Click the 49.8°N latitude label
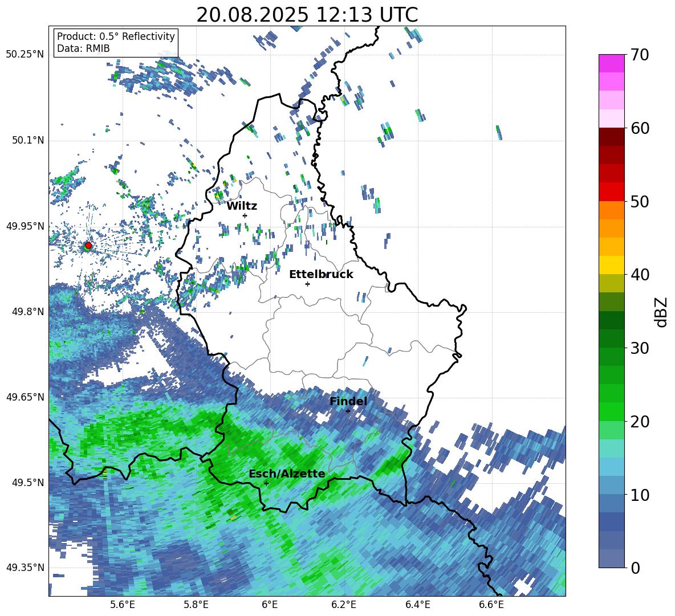The image size is (675, 616). 27,312
